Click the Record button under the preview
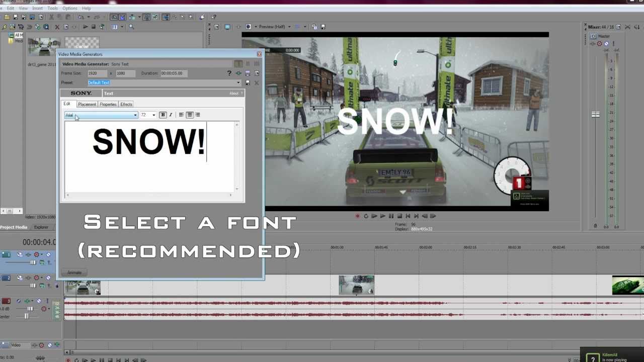Viewport: 644px width, 362px height. click(x=358, y=216)
